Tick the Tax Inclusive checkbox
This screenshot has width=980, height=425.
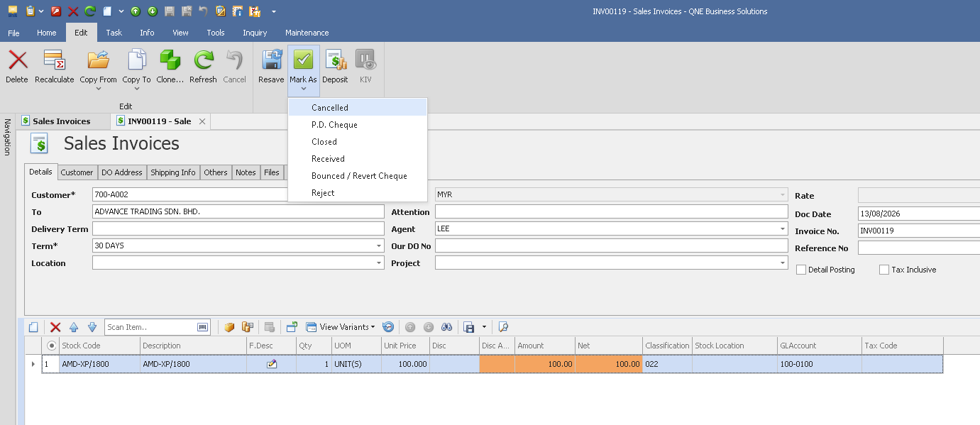pyautogui.click(x=884, y=270)
